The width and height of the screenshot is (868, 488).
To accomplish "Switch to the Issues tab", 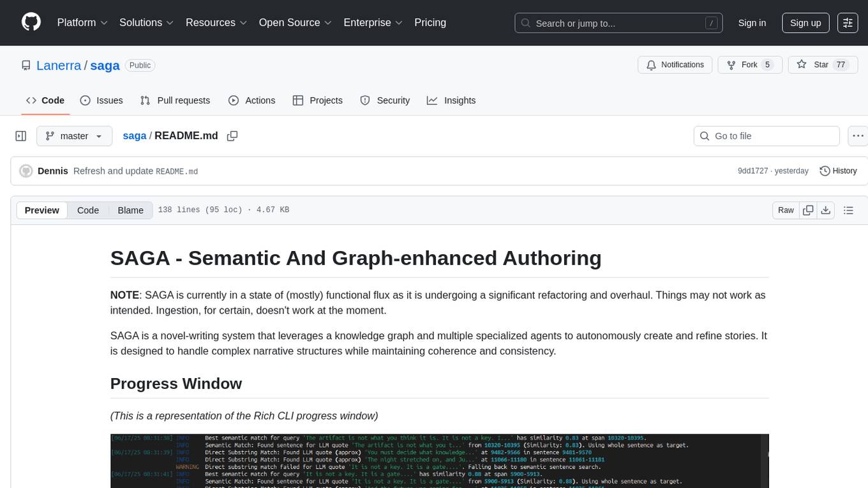I will pos(101,100).
